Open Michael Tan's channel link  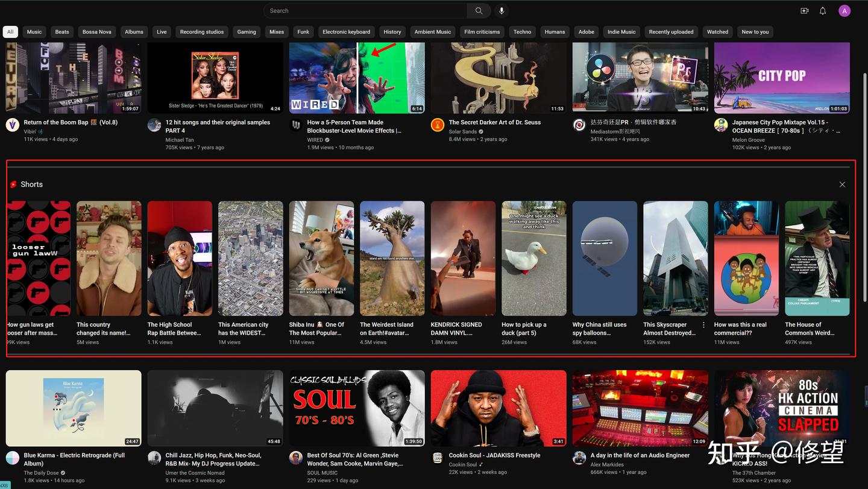pyautogui.click(x=179, y=139)
